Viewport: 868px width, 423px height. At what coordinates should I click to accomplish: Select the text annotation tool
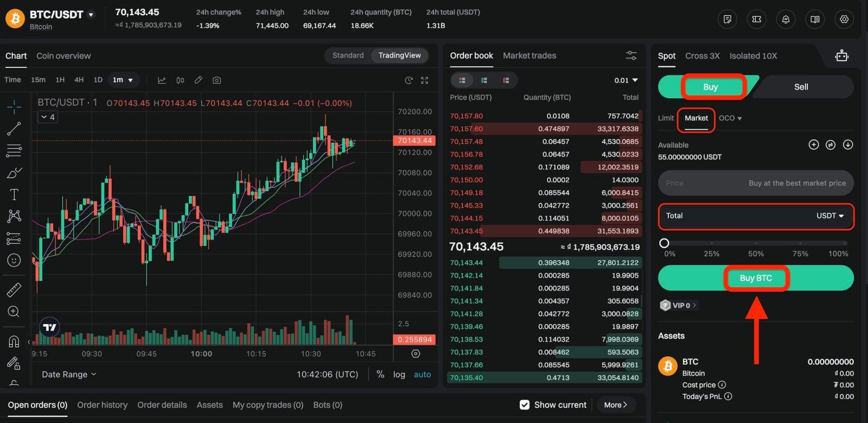pyautogui.click(x=14, y=194)
